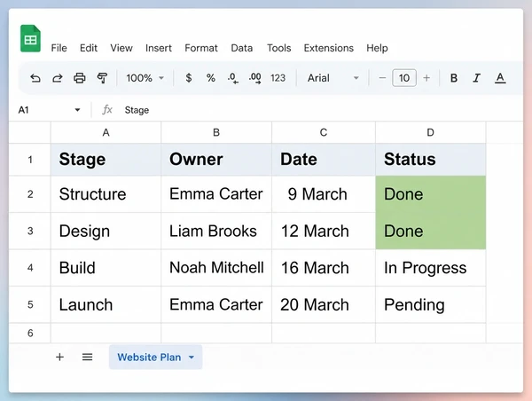This screenshot has height=401, width=532.
Task: Open the Arial font dropdown
Action: pyautogui.click(x=332, y=78)
